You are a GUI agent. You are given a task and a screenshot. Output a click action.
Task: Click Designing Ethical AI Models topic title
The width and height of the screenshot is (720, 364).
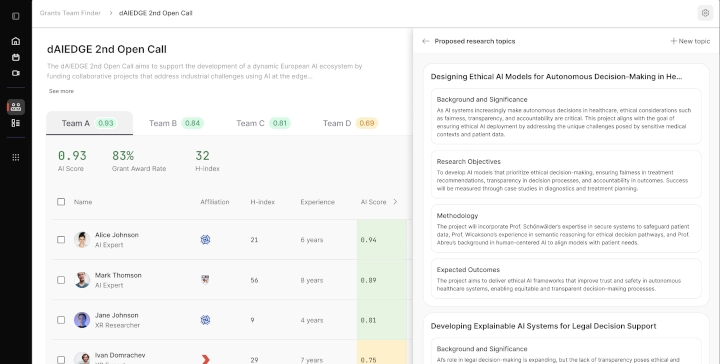tap(557, 77)
